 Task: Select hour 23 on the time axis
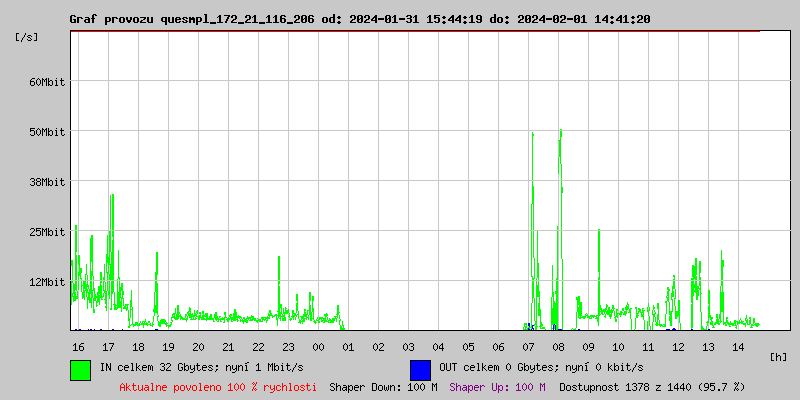[288, 347]
